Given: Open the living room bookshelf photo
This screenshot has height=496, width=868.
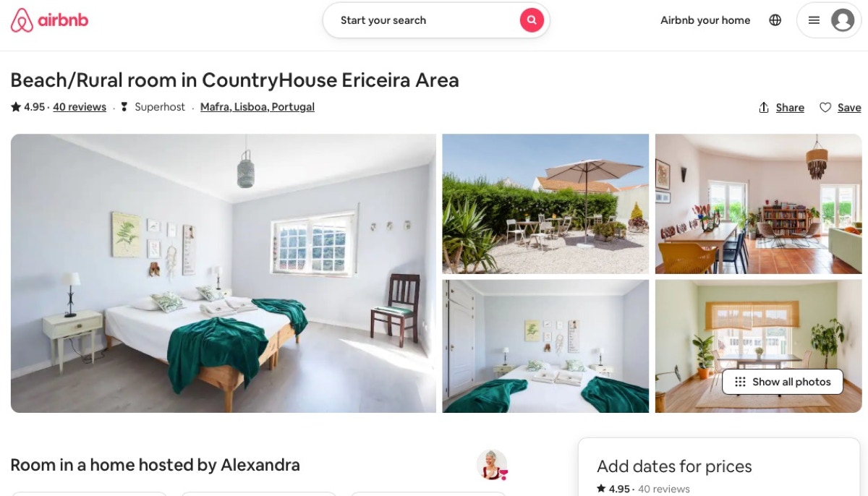Looking at the screenshot, I should [x=759, y=204].
